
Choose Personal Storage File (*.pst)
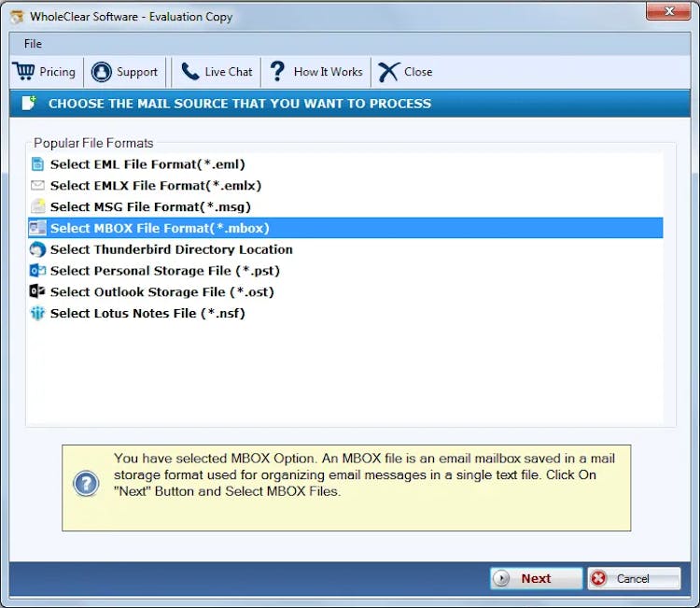coord(165,271)
